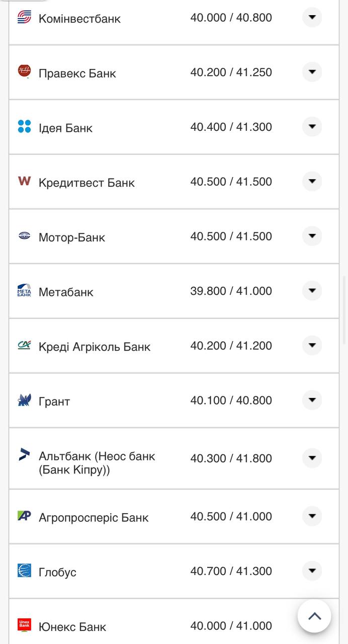Click the Мотор-Банк logo icon

24,235
